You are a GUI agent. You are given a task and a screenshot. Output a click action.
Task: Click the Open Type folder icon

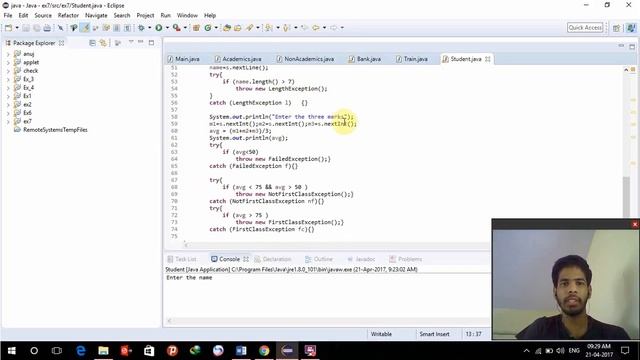[x=227, y=28]
